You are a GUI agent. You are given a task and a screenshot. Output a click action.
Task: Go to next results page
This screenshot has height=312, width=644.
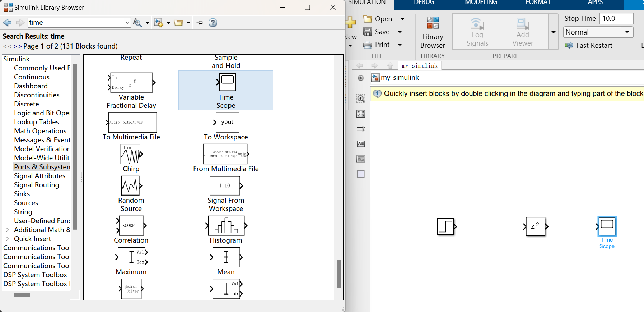(x=18, y=46)
